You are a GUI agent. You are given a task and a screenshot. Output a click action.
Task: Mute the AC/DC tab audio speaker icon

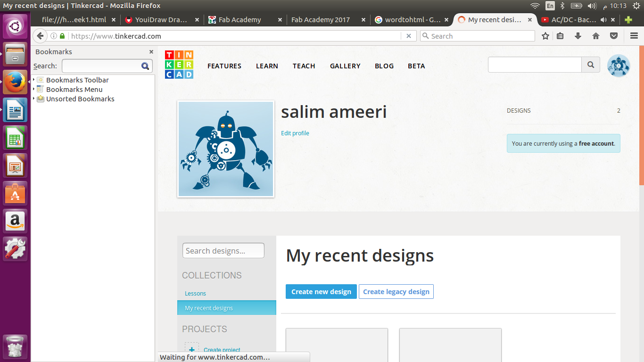[x=604, y=20]
